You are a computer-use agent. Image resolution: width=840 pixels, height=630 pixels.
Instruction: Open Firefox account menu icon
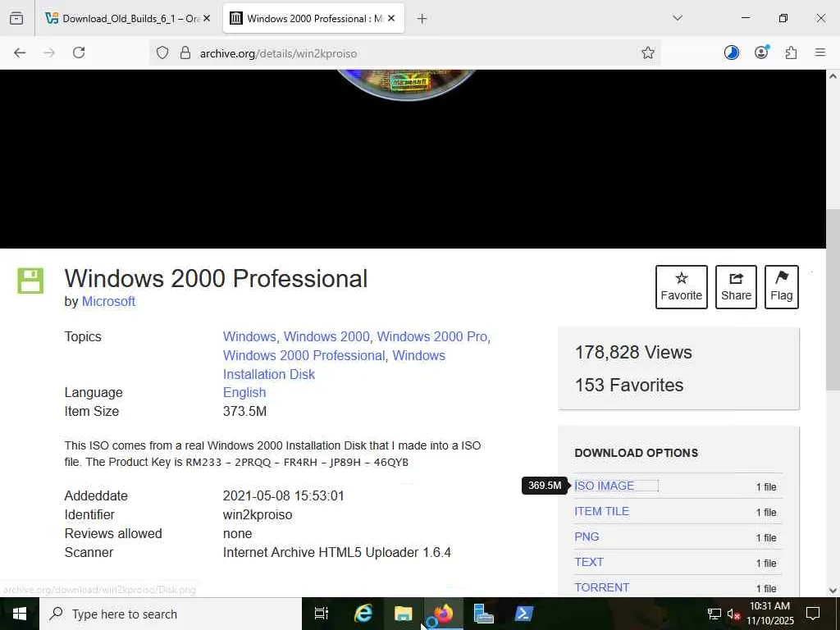click(x=761, y=52)
